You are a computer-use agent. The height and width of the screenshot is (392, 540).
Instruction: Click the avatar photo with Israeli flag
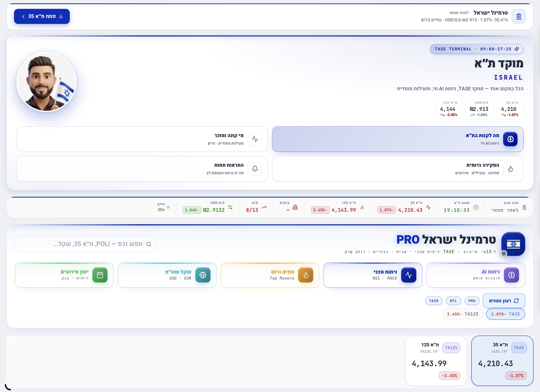pyautogui.click(x=46, y=82)
